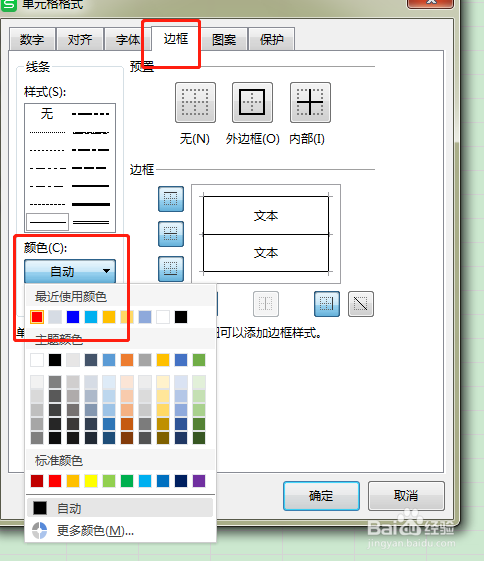Toggle the diagonal down border button
Screen dimensions: 484x561
361,304
